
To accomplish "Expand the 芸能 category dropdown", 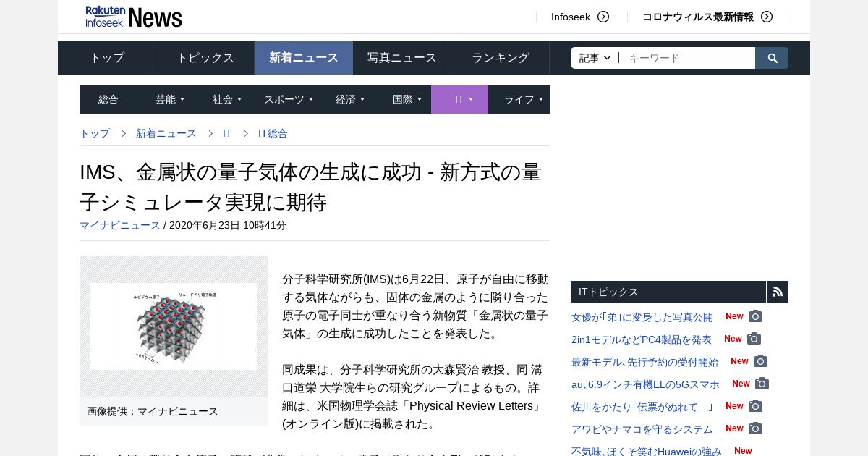I will tap(182, 99).
